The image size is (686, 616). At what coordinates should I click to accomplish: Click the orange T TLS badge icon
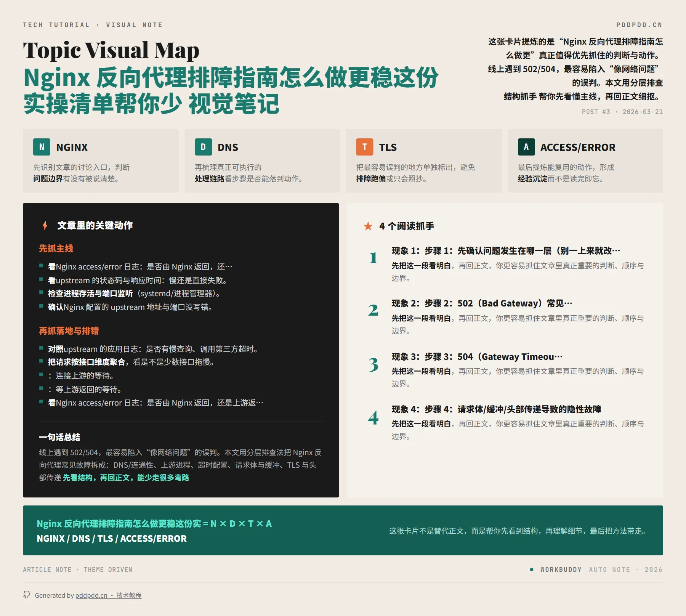click(365, 147)
